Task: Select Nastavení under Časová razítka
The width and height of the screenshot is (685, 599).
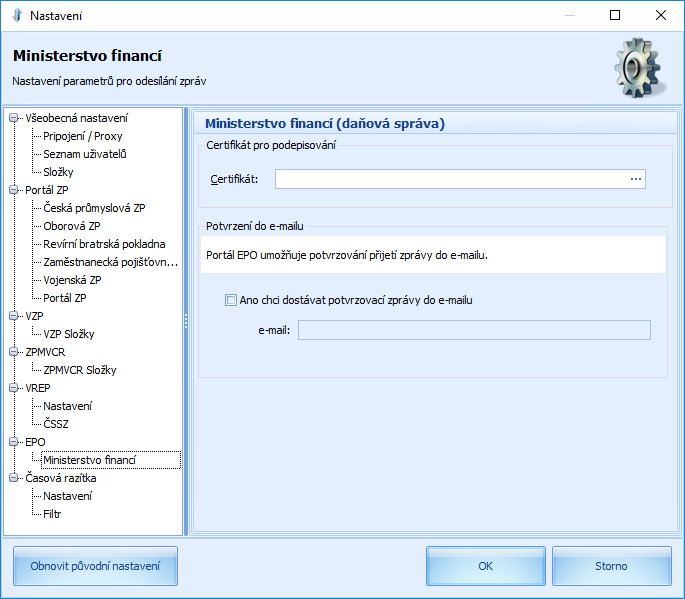Action: pyautogui.click(x=67, y=496)
